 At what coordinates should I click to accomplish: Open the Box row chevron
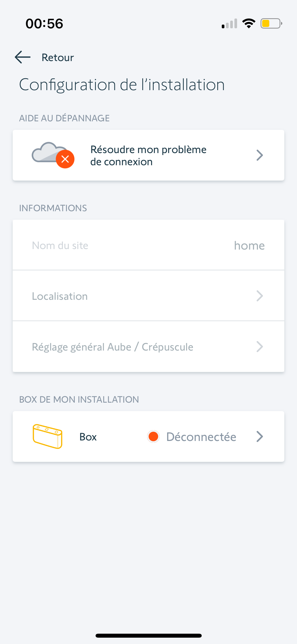[260, 436]
